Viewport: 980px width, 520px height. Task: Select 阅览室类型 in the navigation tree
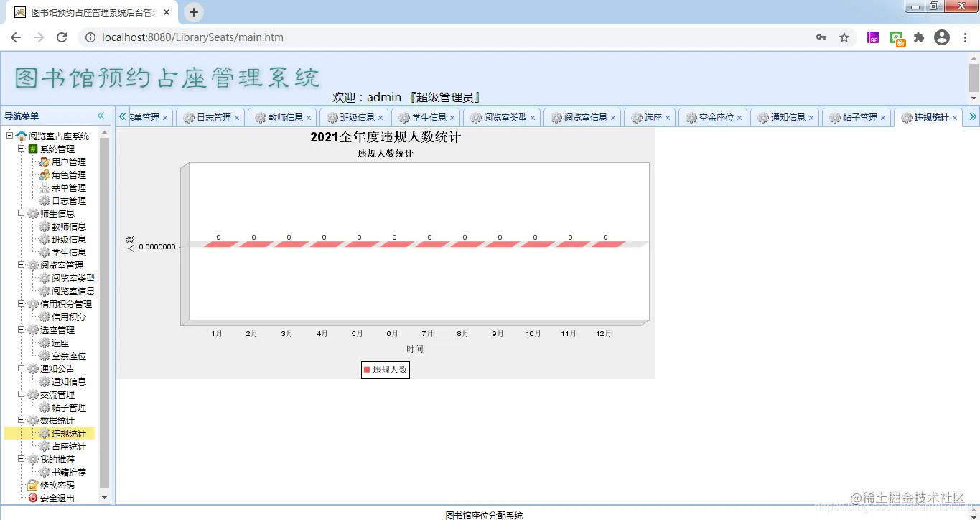73,279
